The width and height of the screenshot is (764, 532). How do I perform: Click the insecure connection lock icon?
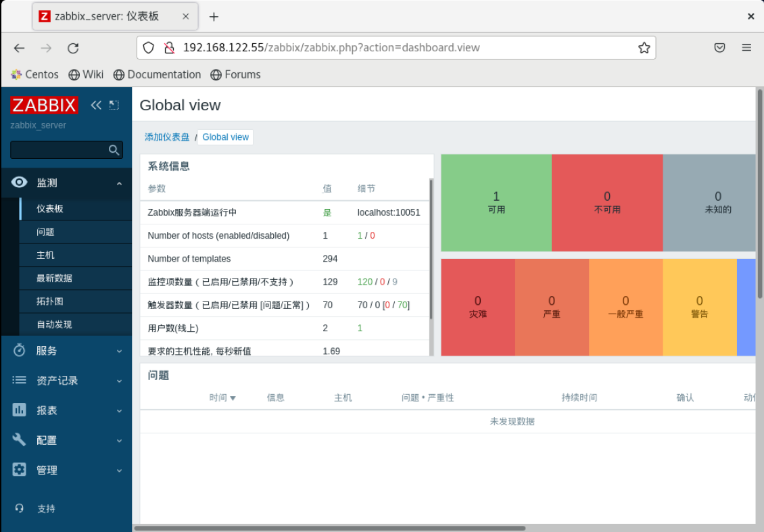click(x=169, y=48)
